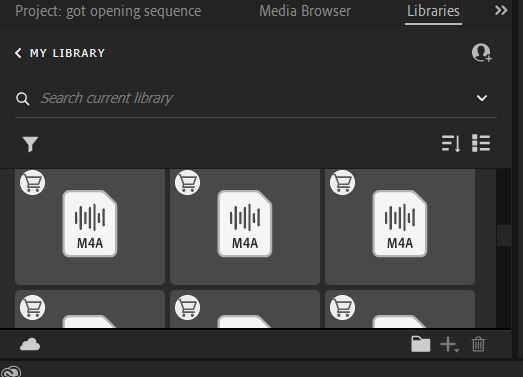
Task: Click the library vertical scrollbar handle
Action: (x=504, y=236)
